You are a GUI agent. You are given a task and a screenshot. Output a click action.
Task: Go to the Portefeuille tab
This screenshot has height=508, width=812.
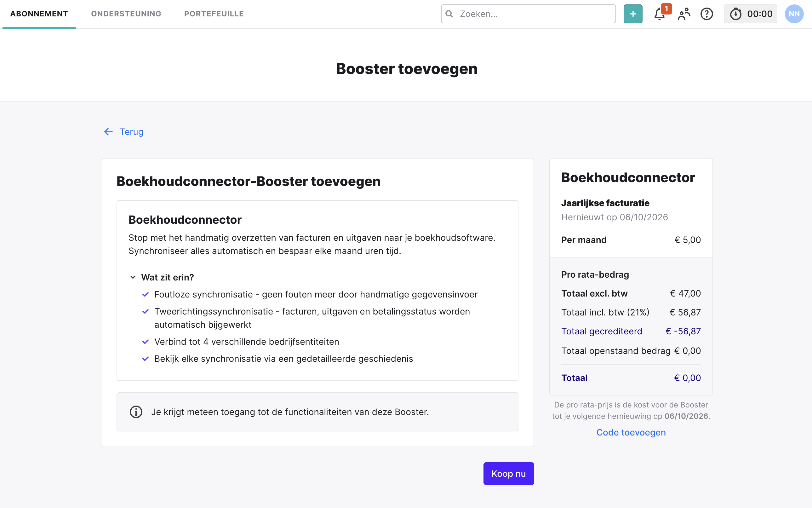tap(214, 14)
